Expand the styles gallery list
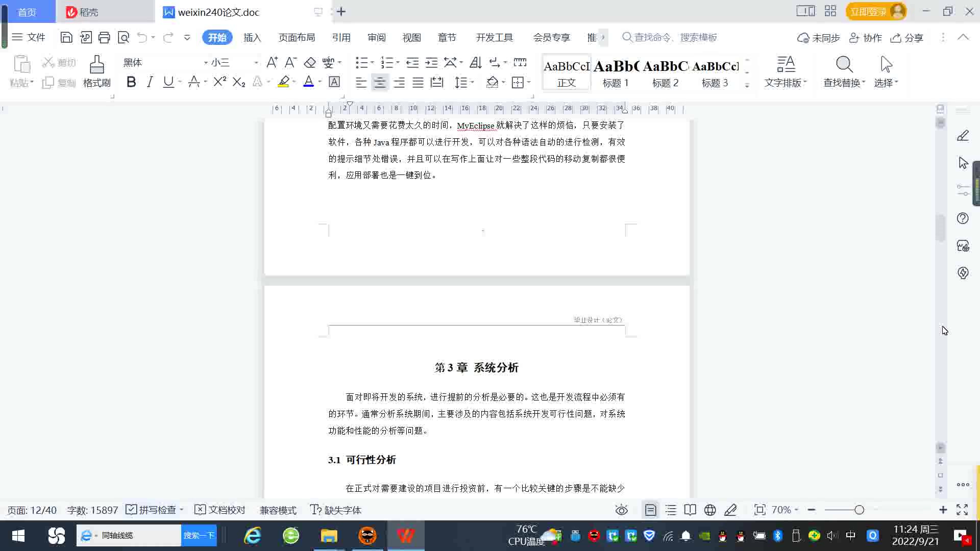Screen dimensions: 980x551 coord(747,86)
